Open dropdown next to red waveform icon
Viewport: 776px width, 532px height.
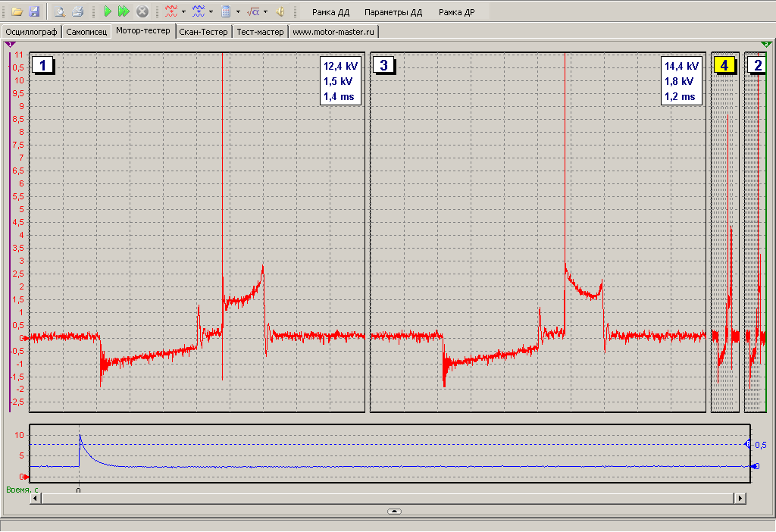pyautogui.click(x=183, y=11)
